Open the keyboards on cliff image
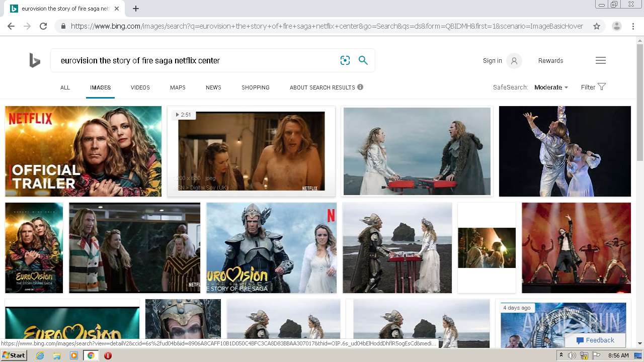 pyautogui.click(x=417, y=151)
